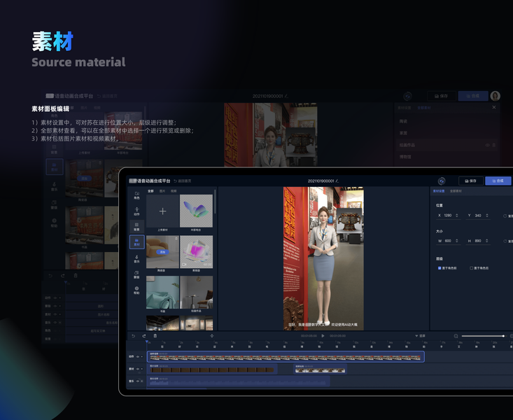The image size is (513, 420).
Task: Click the material list vertical scrollbar
Action: click(215, 202)
